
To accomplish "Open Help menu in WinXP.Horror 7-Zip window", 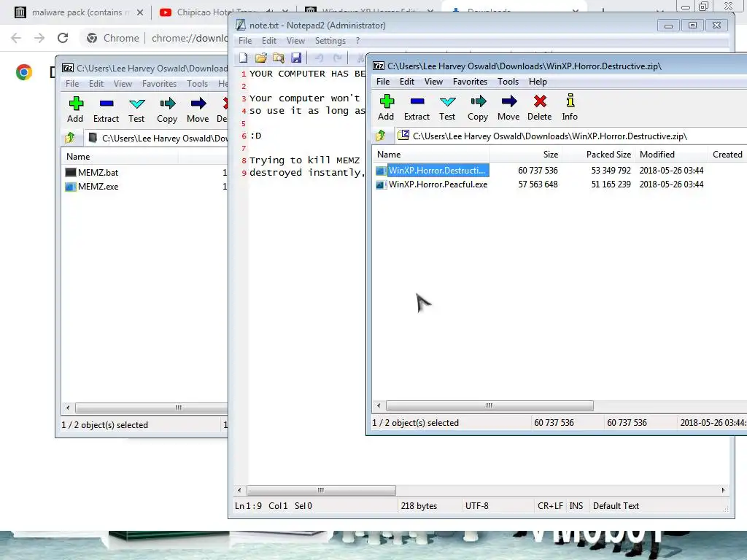I will coord(538,82).
